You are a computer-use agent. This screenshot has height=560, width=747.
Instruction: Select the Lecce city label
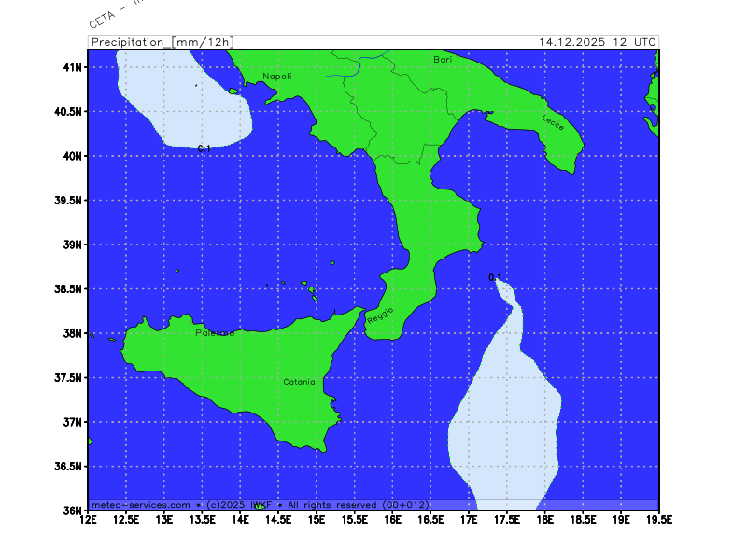[553, 121]
